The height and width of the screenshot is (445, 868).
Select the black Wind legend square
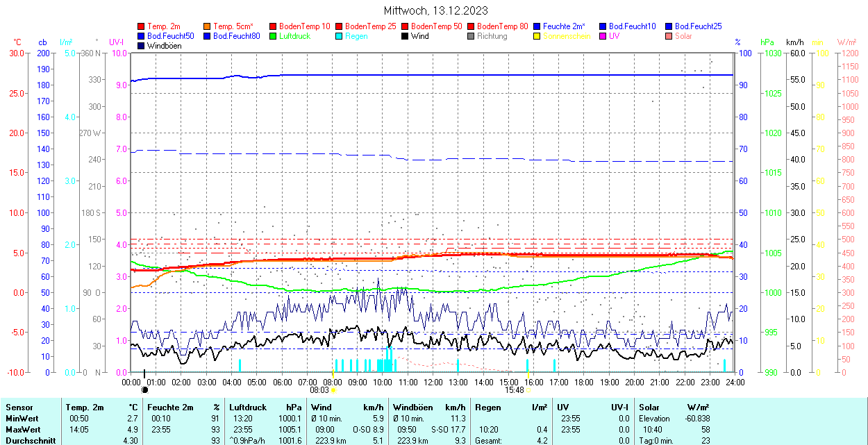click(x=406, y=36)
